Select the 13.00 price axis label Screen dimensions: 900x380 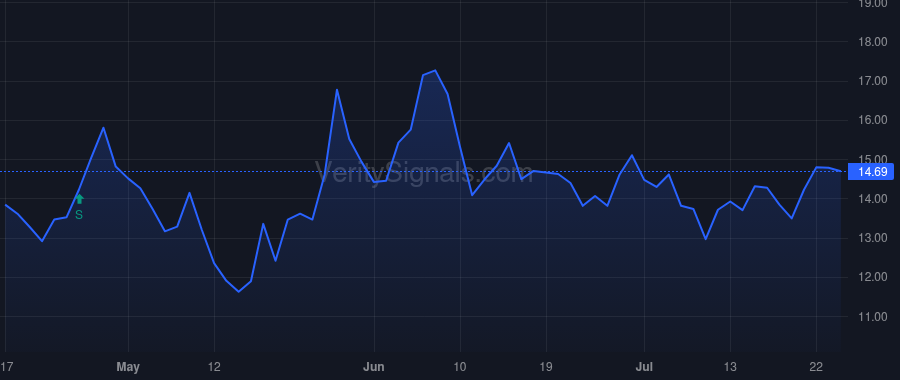872,238
